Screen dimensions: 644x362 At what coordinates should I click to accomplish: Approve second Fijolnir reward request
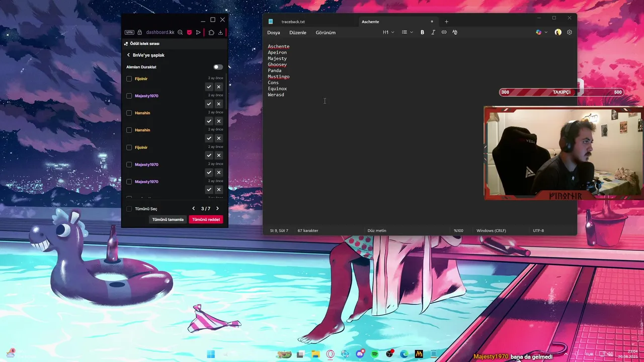coord(209,155)
